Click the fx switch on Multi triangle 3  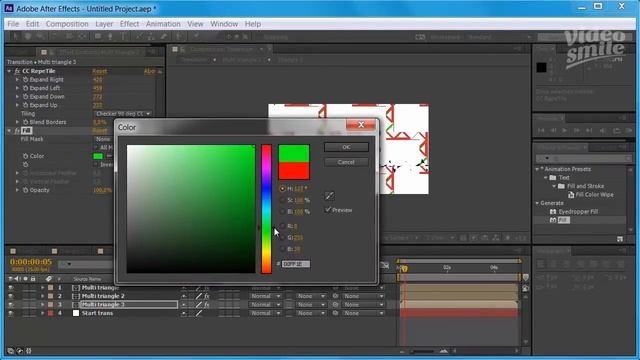click(207, 305)
